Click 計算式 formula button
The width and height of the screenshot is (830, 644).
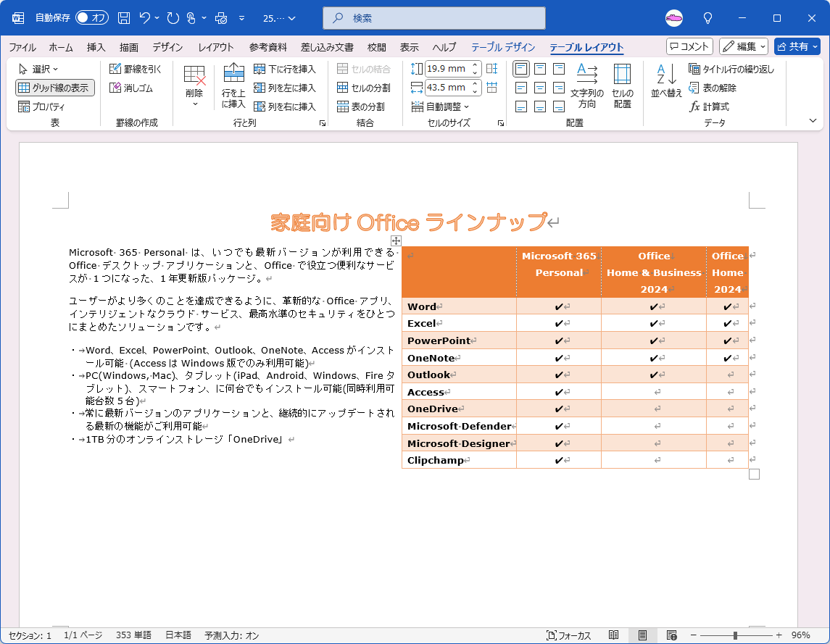click(x=710, y=106)
